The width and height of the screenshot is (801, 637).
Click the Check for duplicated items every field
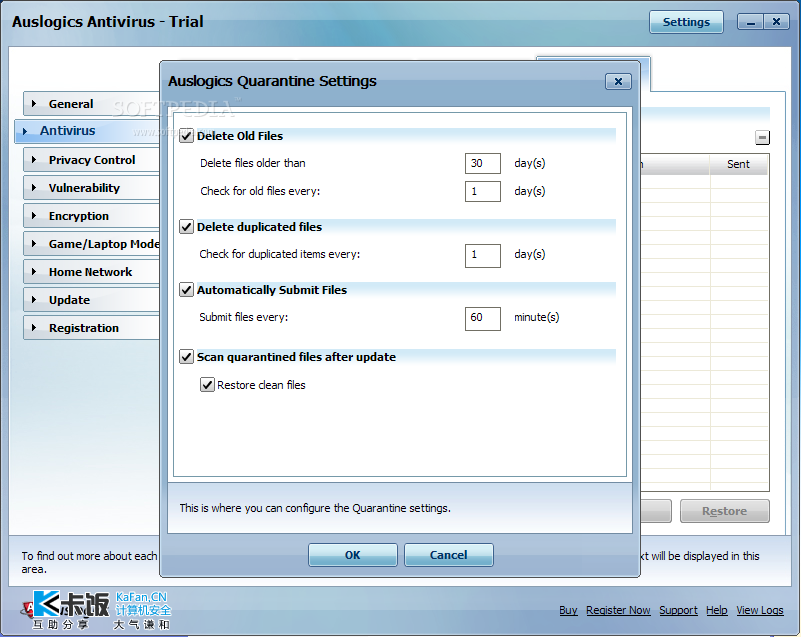click(483, 255)
